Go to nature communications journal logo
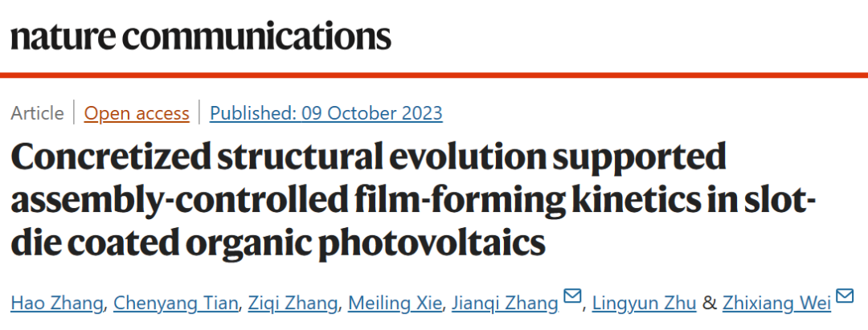Viewport: 868px width, 330px height. [x=201, y=36]
